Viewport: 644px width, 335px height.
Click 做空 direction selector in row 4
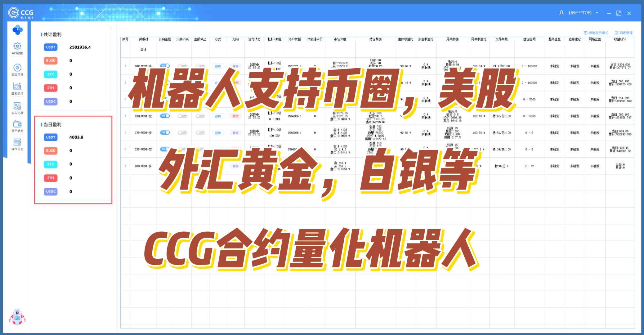235,116
